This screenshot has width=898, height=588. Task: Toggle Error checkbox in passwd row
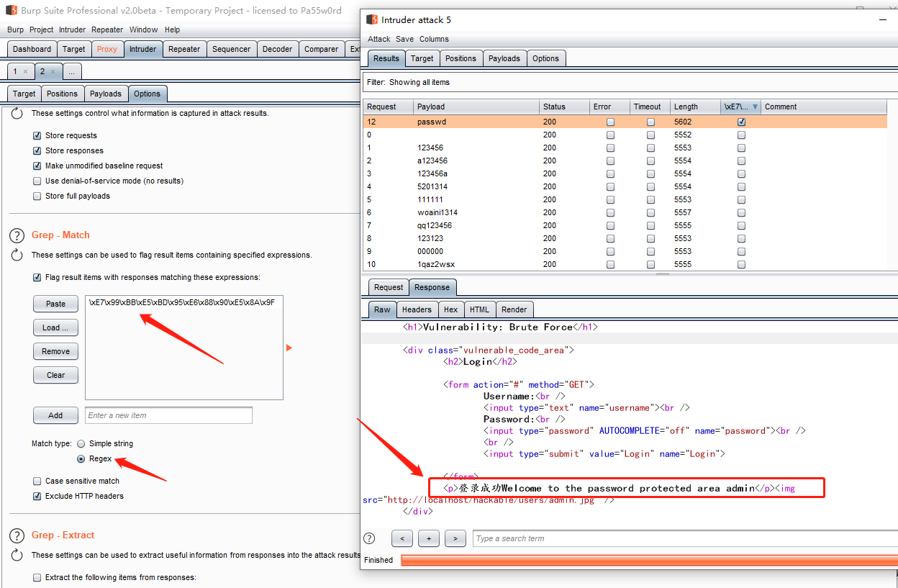tap(610, 122)
